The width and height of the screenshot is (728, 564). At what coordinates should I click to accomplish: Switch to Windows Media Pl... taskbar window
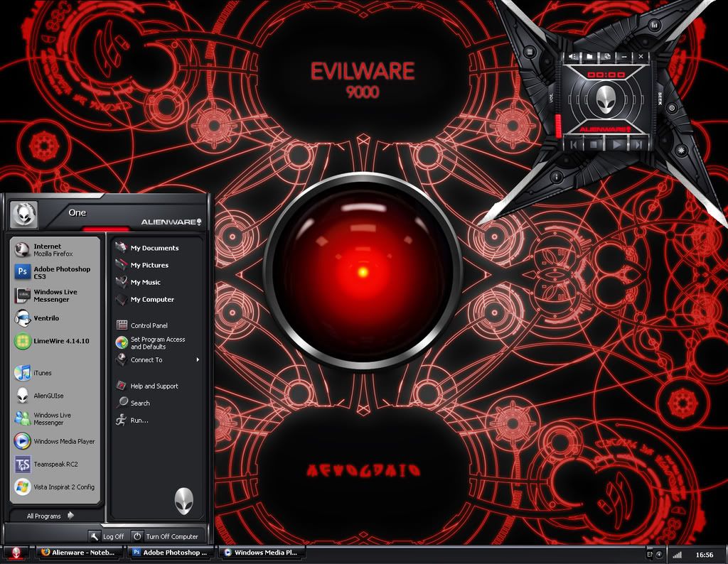point(262,553)
